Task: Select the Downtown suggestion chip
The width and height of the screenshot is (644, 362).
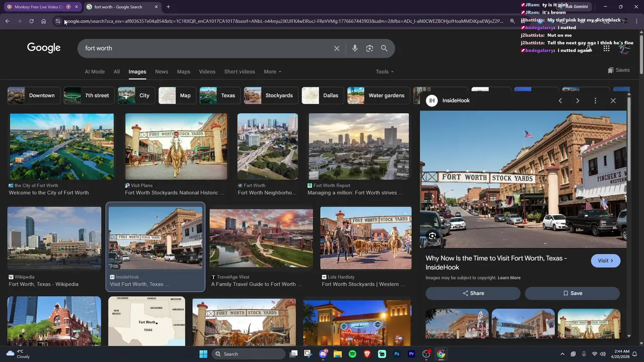Action: pyautogui.click(x=34, y=96)
